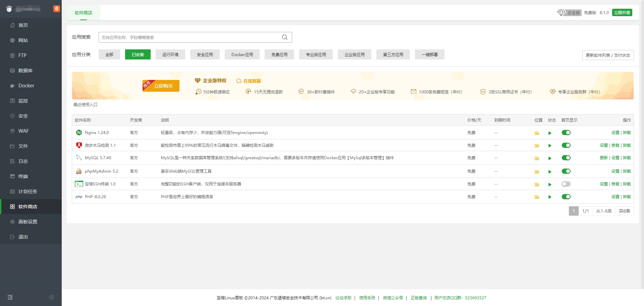Screen dimensions: 644x306
Task: Open Docker in the sidebar
Action: click(x=31, y=86)
